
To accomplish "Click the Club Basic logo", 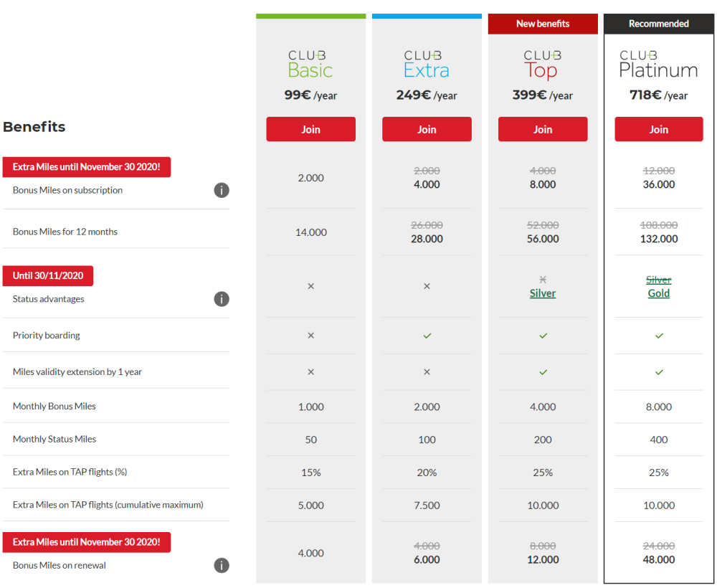I will pos(310,65).
